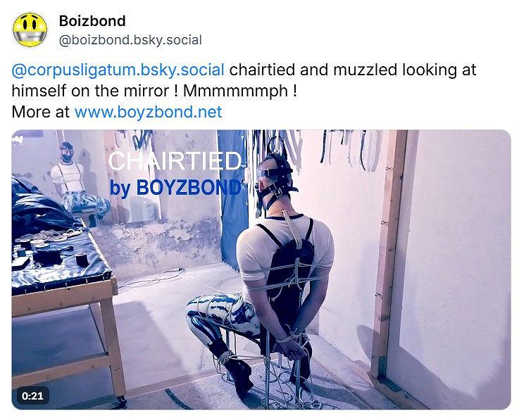
Task: Open the Boizbond profile avatar
Action: pyautogui.click(x=30, y=30)
